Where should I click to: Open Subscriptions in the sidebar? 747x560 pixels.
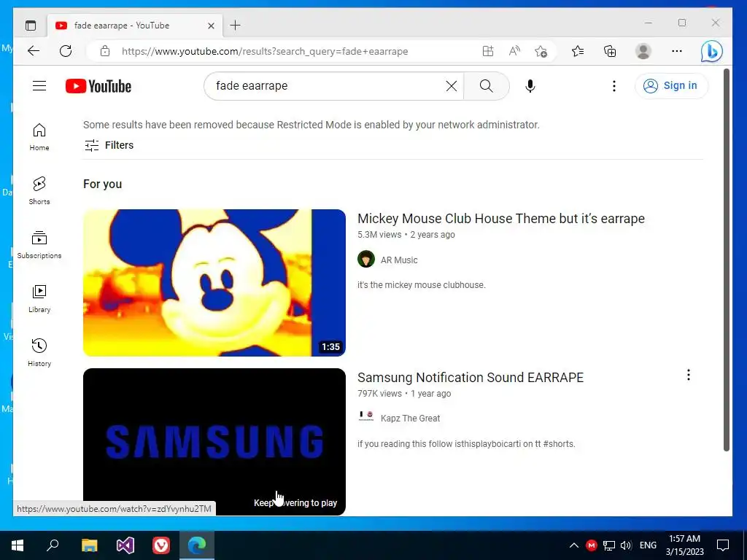(39, 245)
